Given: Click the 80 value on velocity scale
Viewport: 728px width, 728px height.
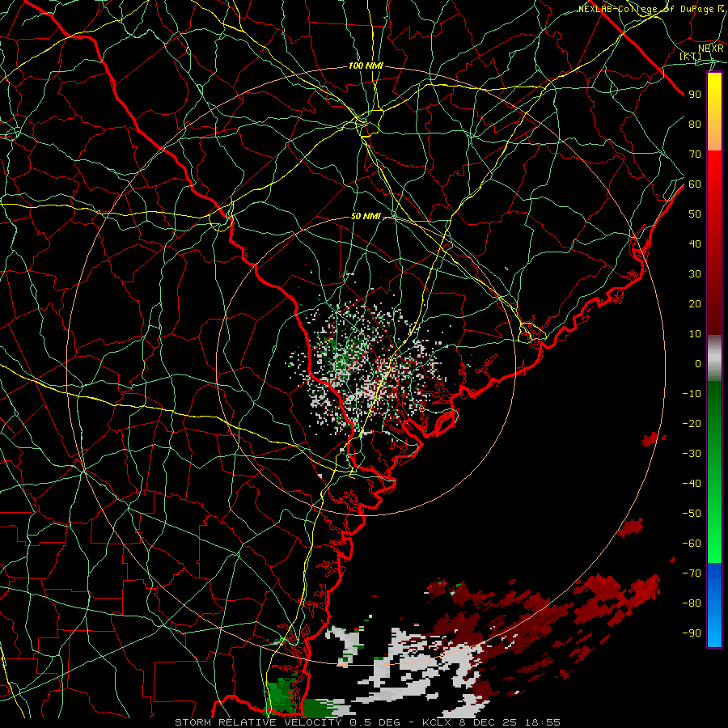Looking at the screenshot, I should 695,125.
